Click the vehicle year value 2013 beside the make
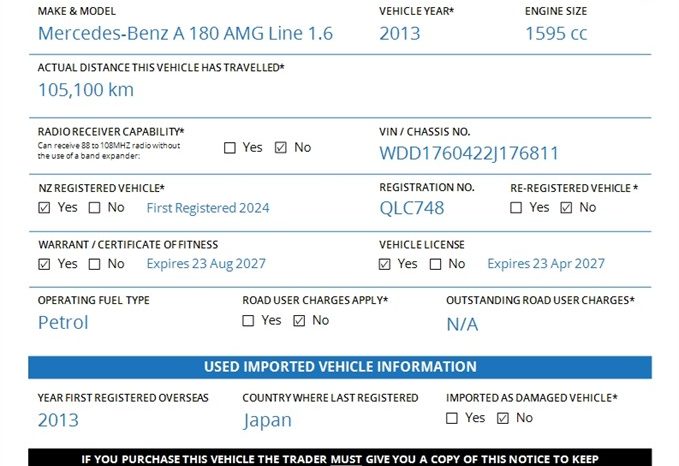 (x=400, y=34)
